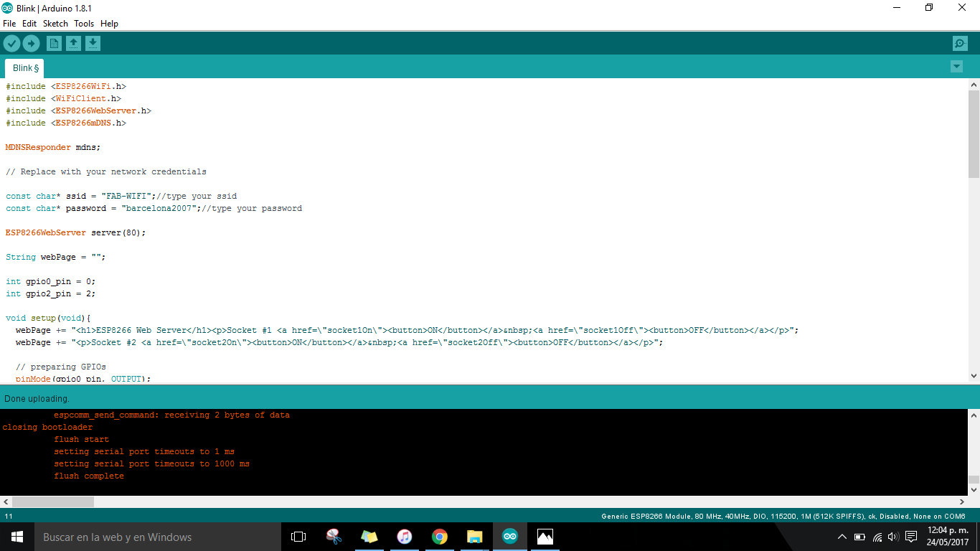Open iTunes from the taskbar

(x=404, y=537)
